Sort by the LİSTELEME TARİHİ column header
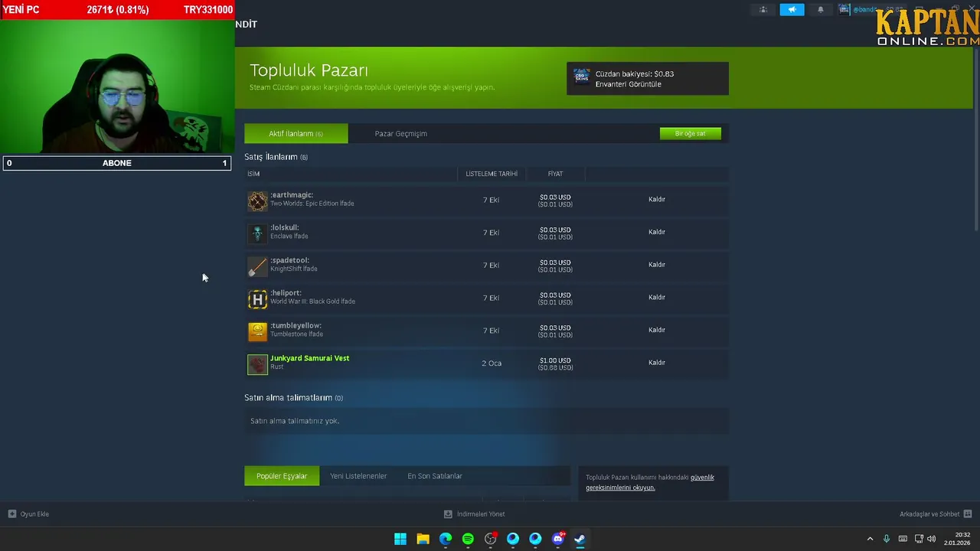Viewport: 980px width, 551px height. coord(492,174)
